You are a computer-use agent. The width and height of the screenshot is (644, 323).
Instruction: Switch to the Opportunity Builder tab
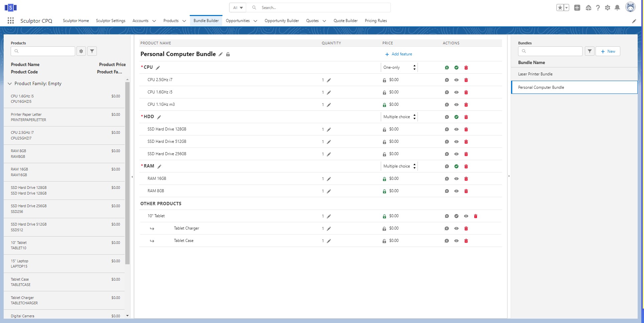pos(282,21)
